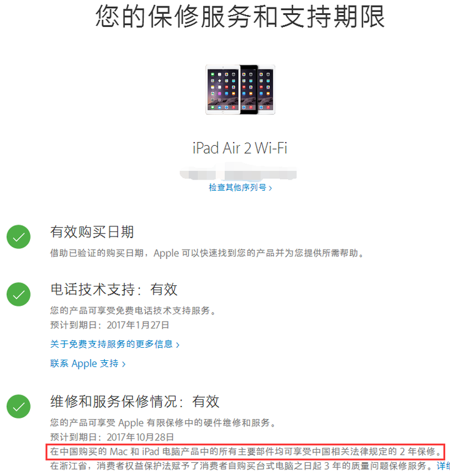The width and height of the screenshot is (450, 476).
Task: Click the green checkmark beside 维修和服务保修情况
Action: (19, 407)
